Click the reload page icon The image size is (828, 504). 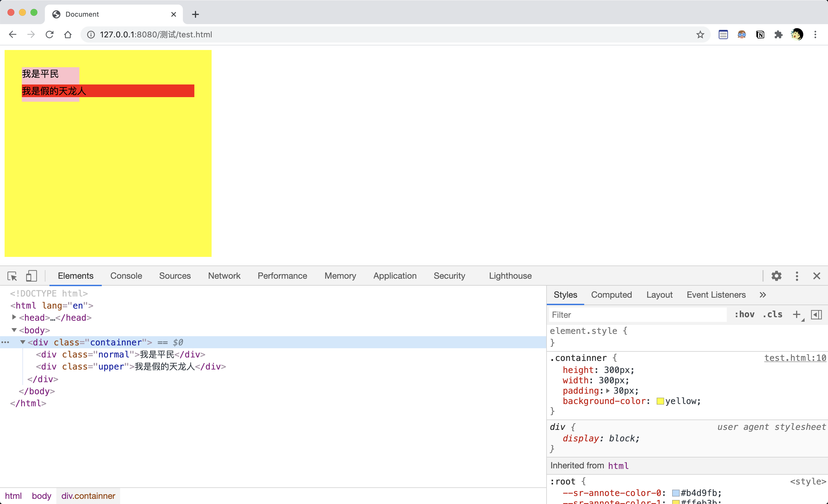[x=49, y=34]
